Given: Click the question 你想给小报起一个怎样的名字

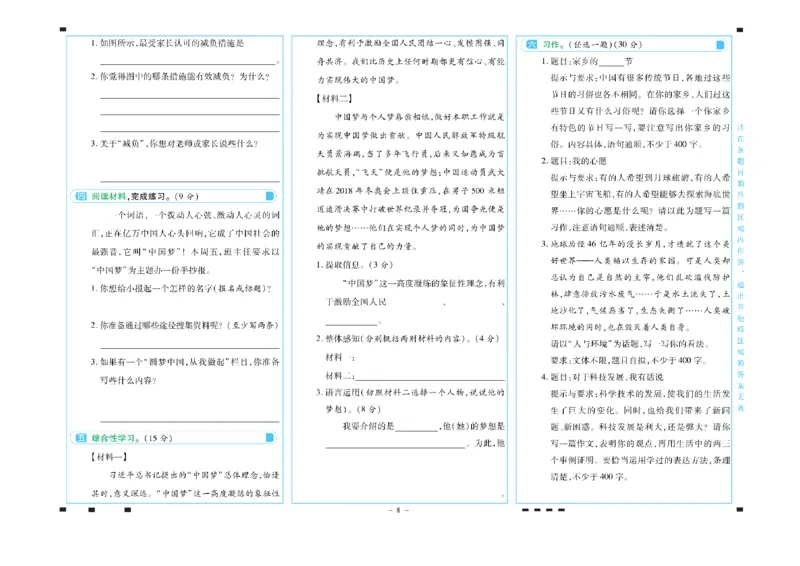Looking at the screenshot, I should [181, 288].
